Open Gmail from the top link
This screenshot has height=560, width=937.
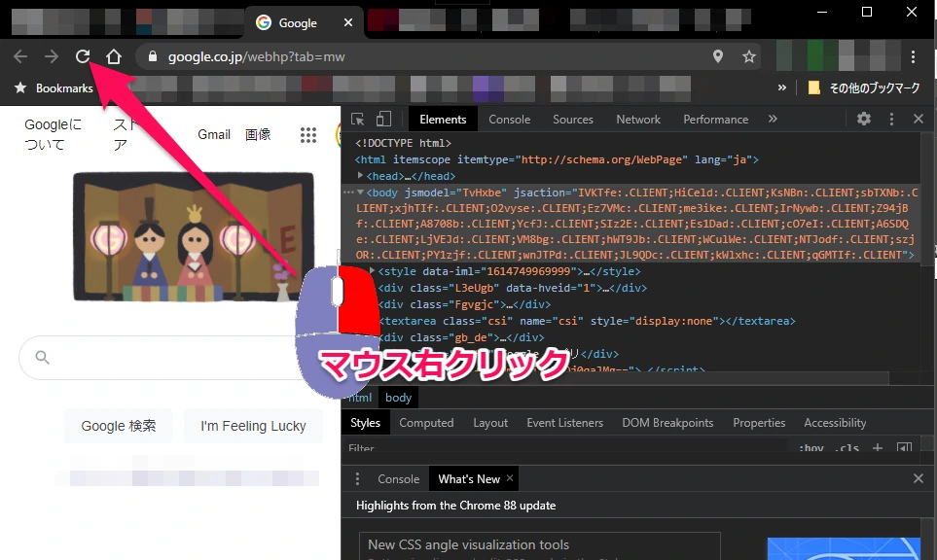214,135
